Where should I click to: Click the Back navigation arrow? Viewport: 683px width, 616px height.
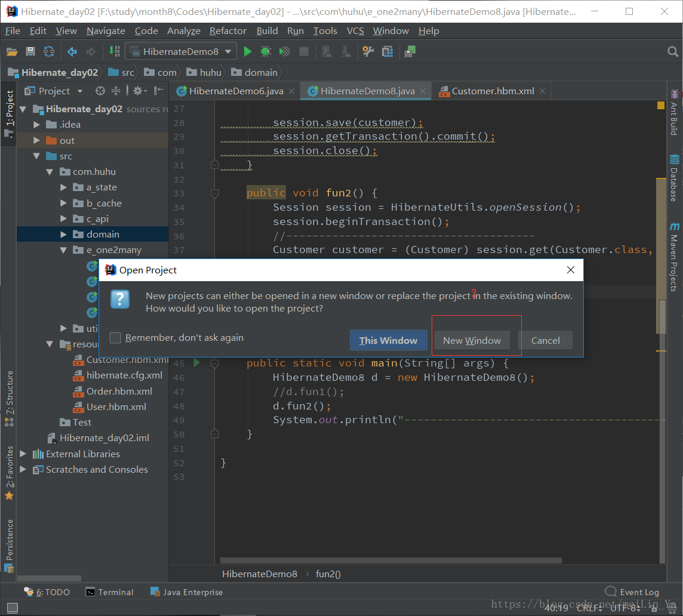(x=72, y=52)
